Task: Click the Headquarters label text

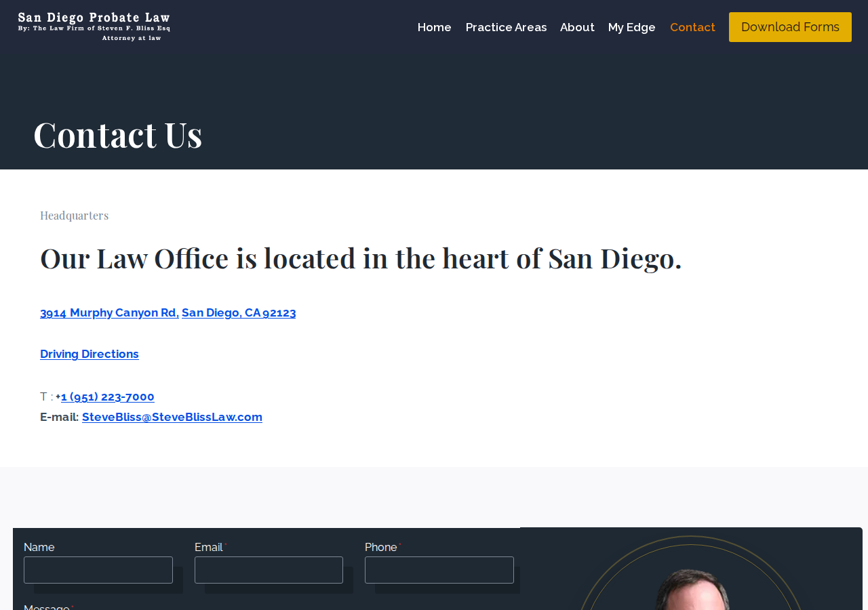Action: (74, 215)
